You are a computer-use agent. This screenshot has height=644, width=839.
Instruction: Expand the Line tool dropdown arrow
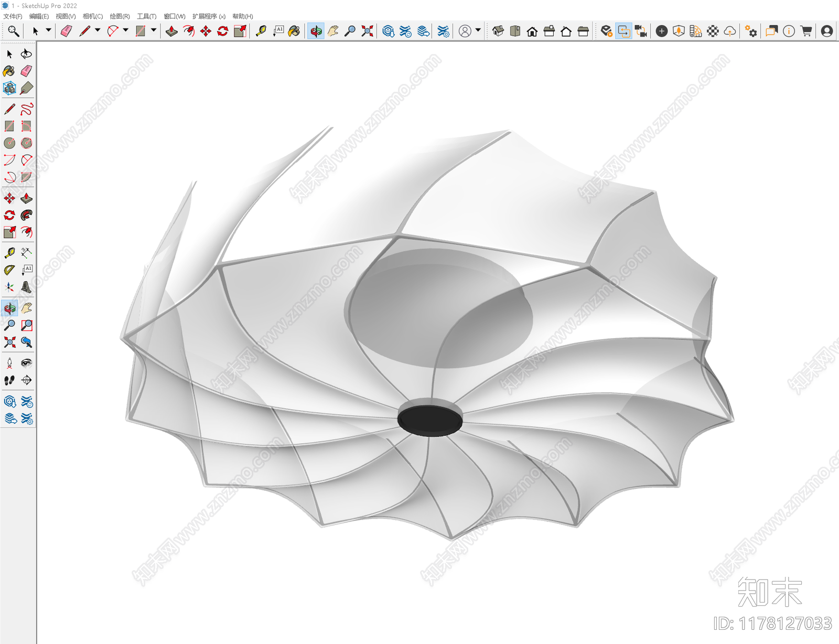point(98,30)
